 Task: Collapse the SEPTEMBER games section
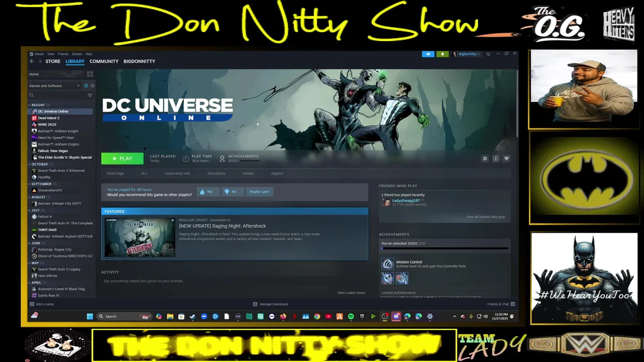[29, 184]
